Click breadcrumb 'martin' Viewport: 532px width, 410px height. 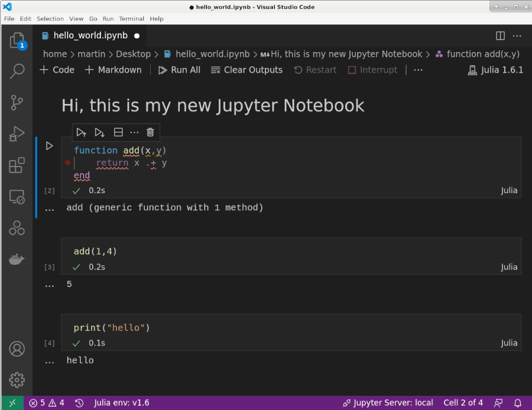coord(91,54)
